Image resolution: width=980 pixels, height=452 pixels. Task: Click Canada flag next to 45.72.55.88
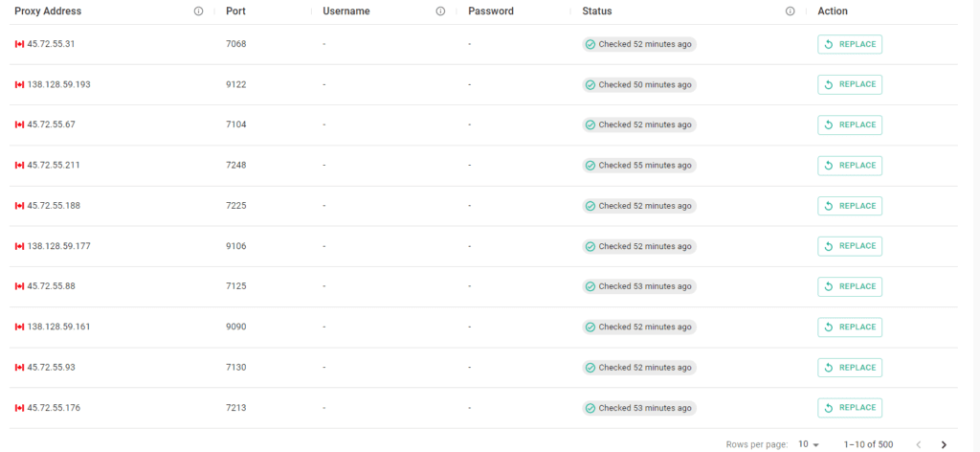[19, 286]
